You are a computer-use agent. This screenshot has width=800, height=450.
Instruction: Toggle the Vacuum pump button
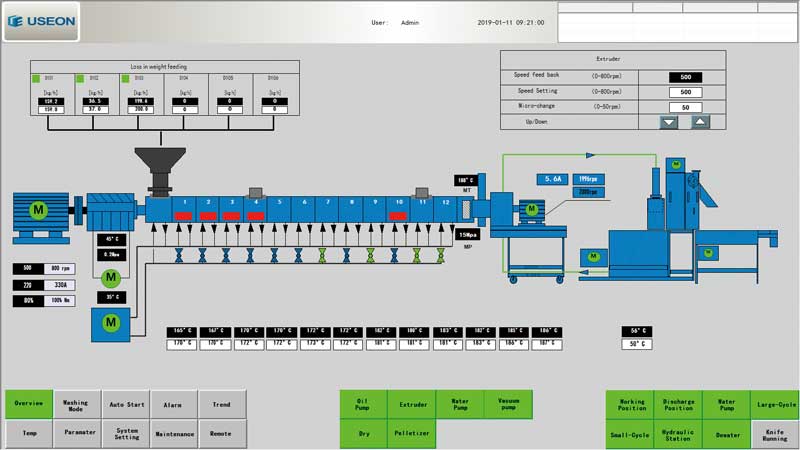[509, 405]
